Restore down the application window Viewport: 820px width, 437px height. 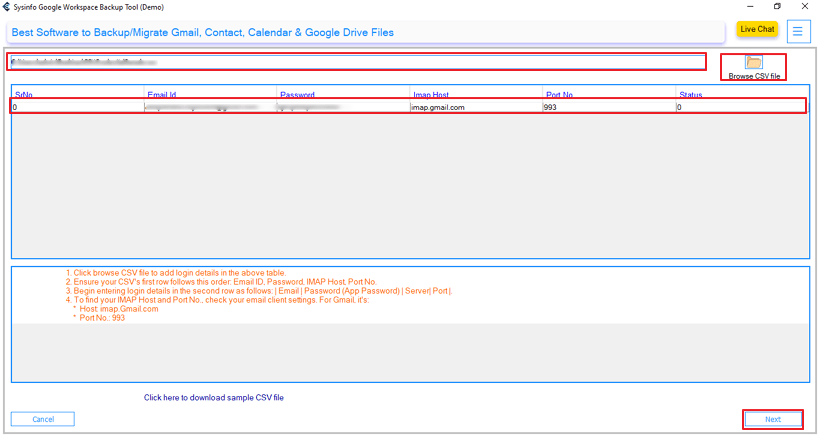777,6
